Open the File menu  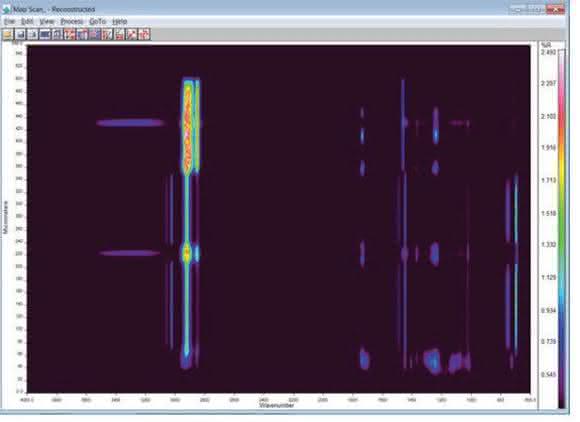click(10, 21)
